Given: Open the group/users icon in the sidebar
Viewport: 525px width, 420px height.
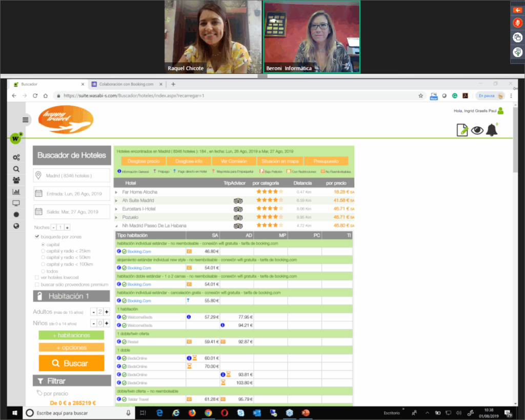Looking at the screenshot, I should tap(16, 179).
